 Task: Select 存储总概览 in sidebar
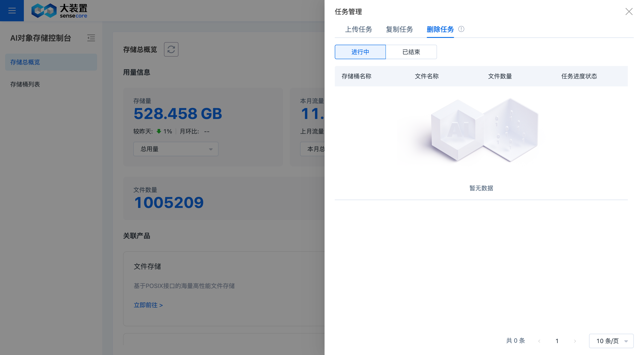point(25,62)
